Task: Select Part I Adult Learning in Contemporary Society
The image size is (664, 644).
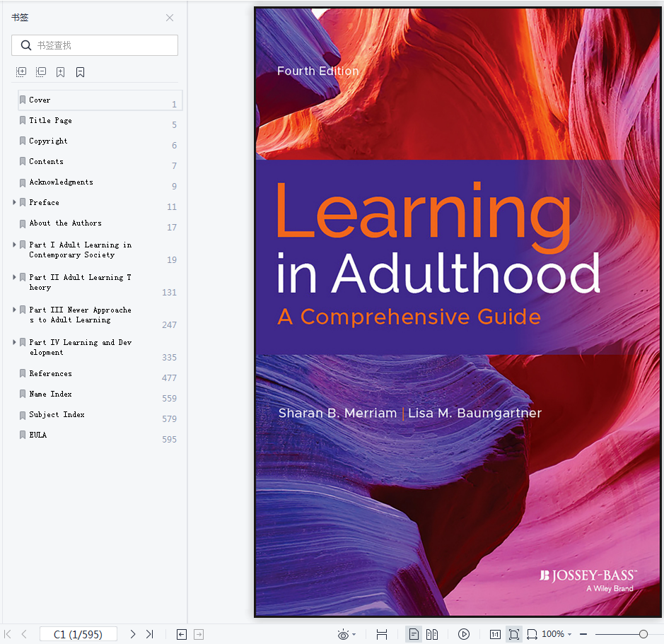Action: tap(80, 250)
